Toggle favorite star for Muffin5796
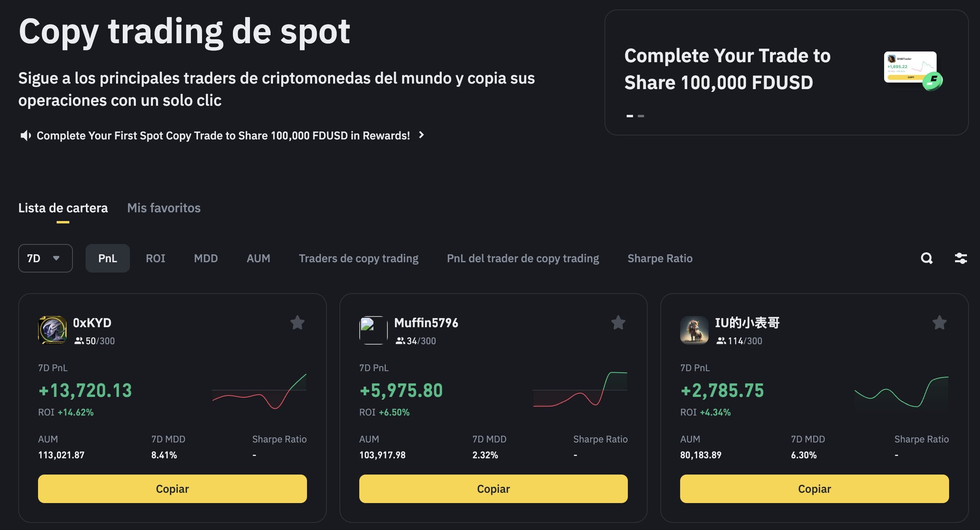The width and height of the screenshot is (980, 530). tap(618, 323)
